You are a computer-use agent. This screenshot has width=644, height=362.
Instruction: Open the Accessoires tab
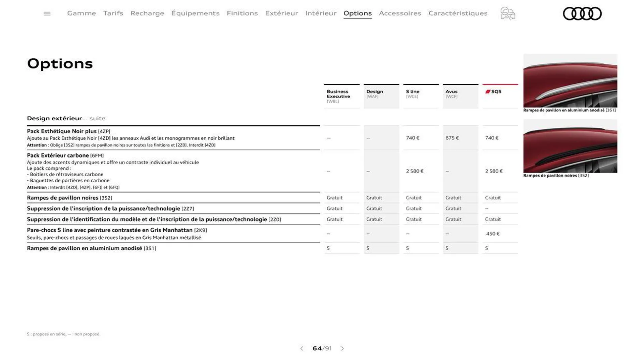click(400, 13)
